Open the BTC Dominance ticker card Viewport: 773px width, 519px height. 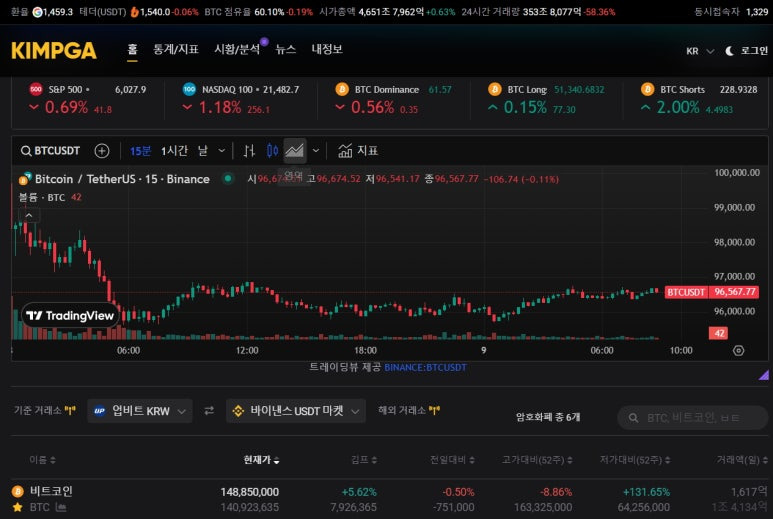click(x=393, y=99)
